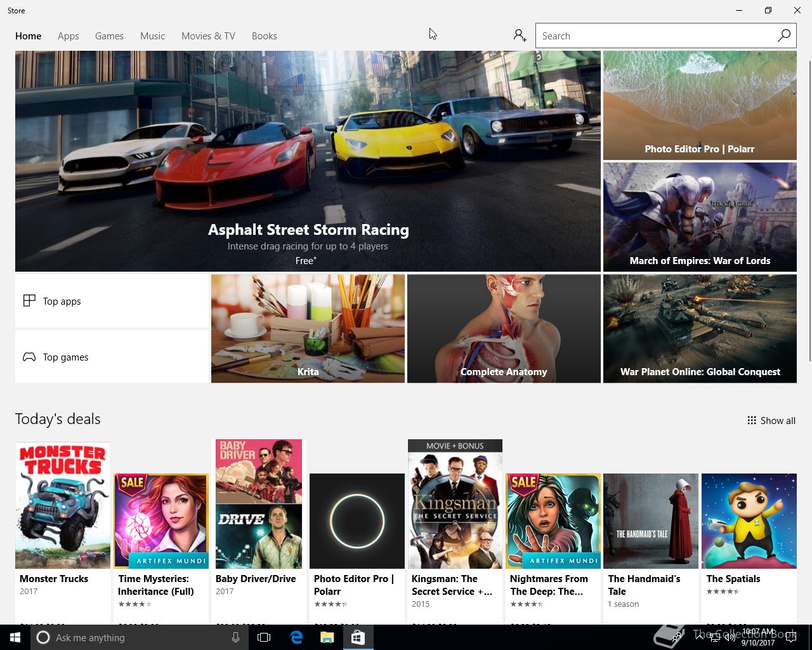The width and height of the screenshot is (812, 650).
Task: Select the Monster Trucks movie poster
Action: click(x=63, y=505)
